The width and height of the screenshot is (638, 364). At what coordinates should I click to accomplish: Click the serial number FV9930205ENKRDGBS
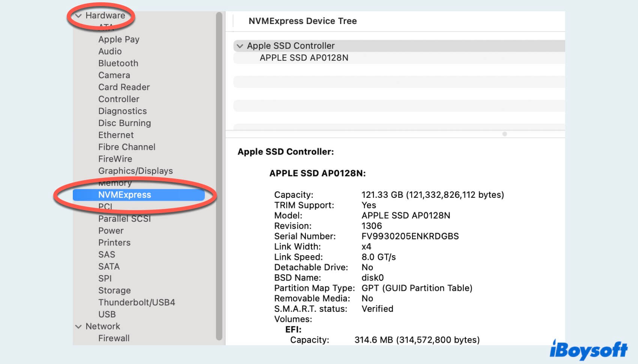(x=410, y=236)
